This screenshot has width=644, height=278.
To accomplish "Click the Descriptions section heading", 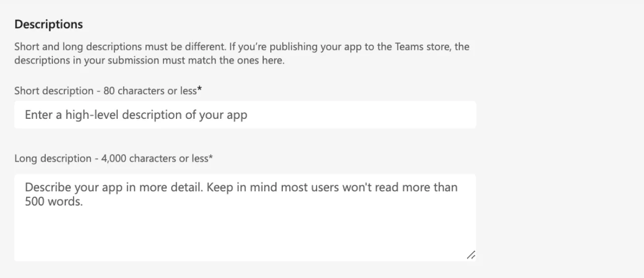I will tap(48, 24).
